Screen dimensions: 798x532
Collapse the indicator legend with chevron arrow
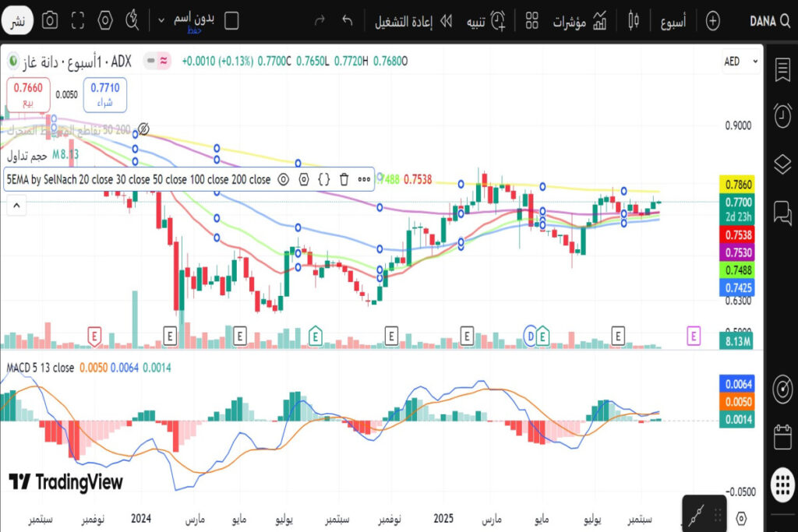tap(15, 206)
